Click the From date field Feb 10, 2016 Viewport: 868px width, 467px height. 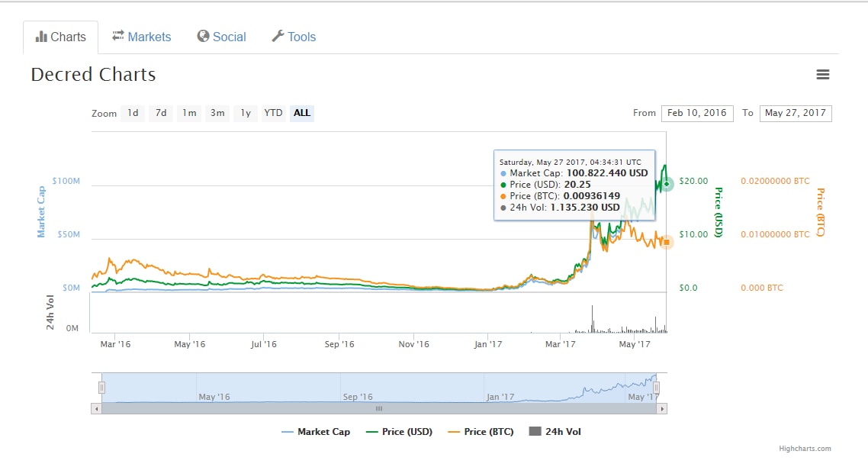697,113
